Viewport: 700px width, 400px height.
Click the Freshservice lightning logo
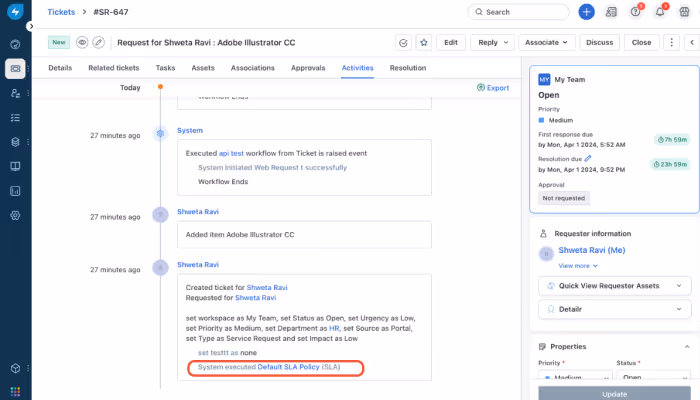coord(15,12)
